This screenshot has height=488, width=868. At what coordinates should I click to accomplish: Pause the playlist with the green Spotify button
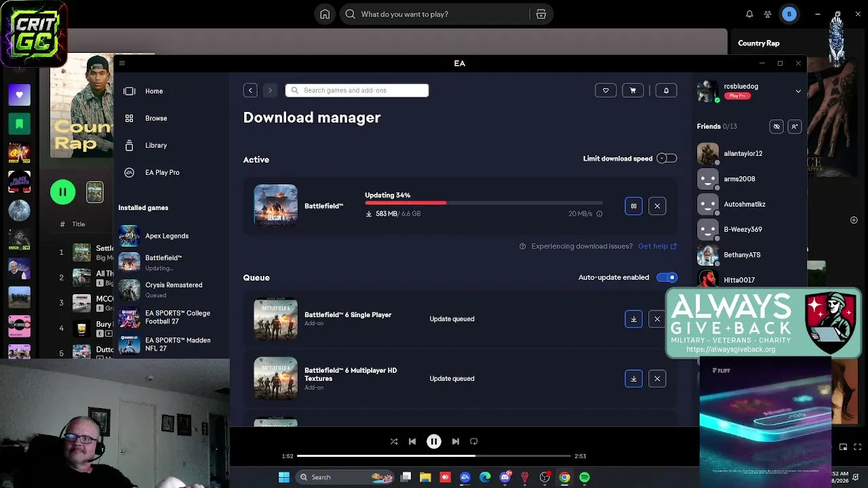click(x=62, y=192)
